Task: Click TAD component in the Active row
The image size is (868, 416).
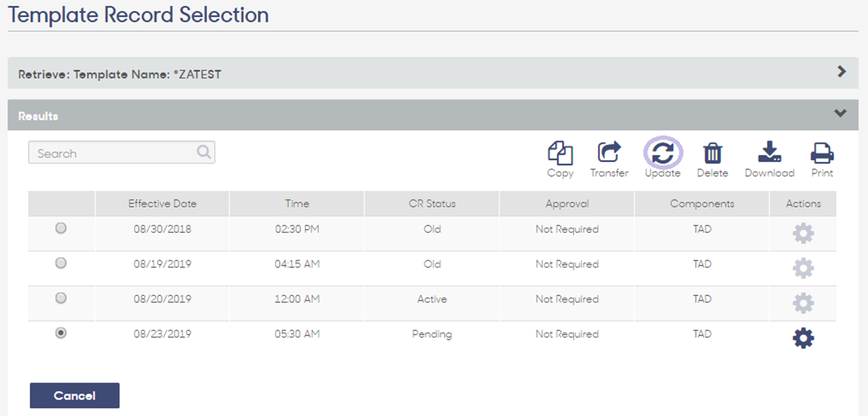Action: (x=702, y=299)
